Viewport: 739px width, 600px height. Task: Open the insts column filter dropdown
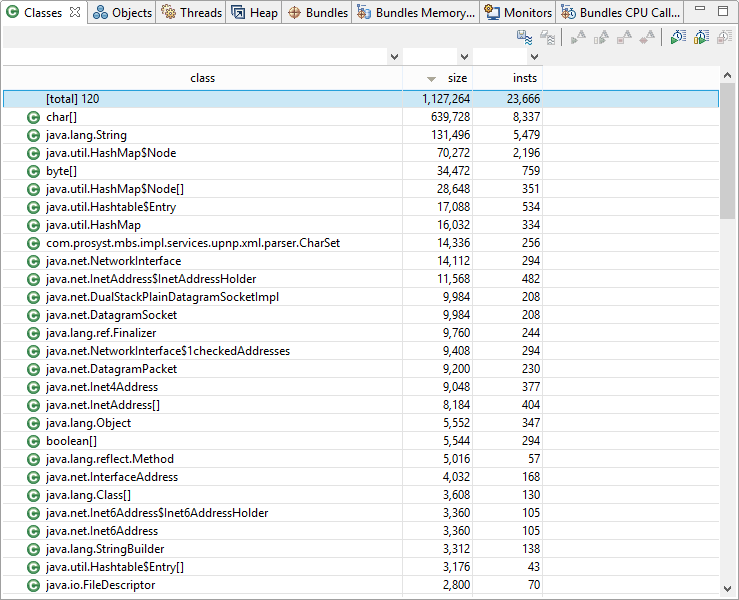pyautogui.click(x=533, y=57)
